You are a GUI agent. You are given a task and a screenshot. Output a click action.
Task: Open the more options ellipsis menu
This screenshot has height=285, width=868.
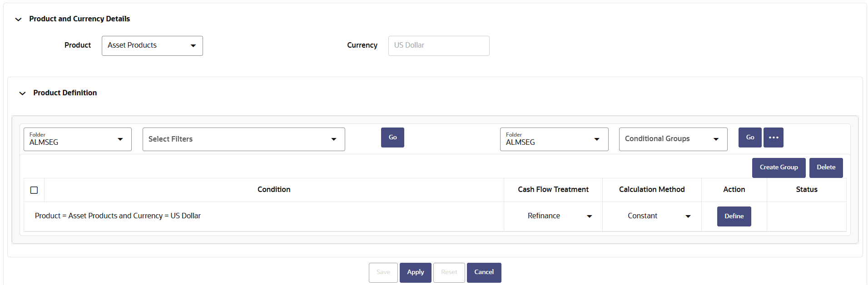(x=773, y=137)
